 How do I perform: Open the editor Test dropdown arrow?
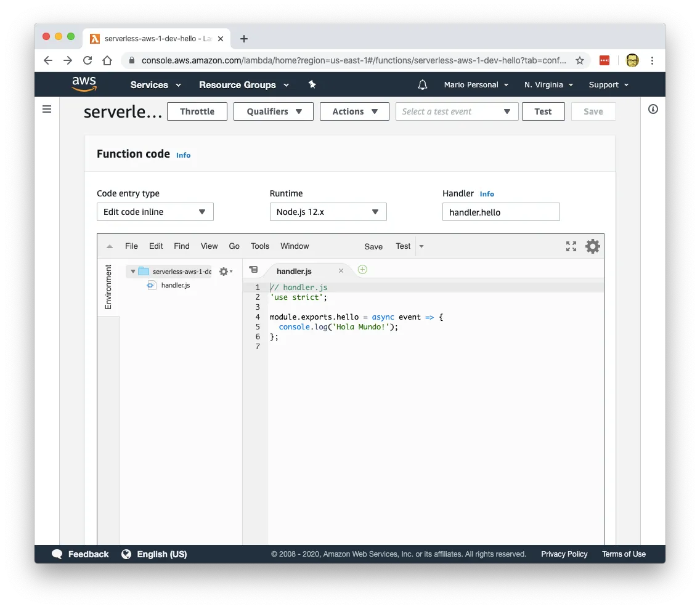(421, 246)
